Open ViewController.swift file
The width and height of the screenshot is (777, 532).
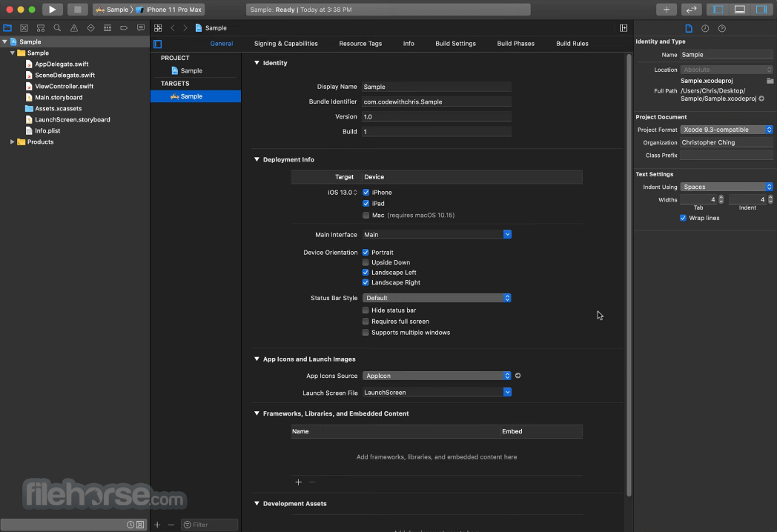point(64,86)
